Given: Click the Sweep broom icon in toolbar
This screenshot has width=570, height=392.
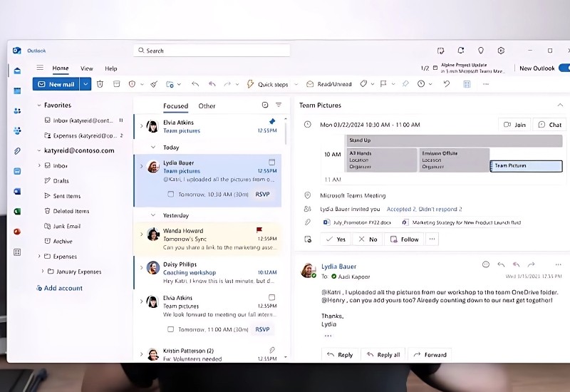Looking at the screenshot, I should pos(154,84).
